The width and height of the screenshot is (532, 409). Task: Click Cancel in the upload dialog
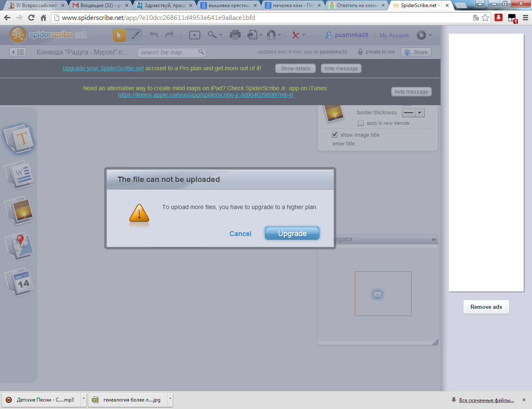[x=240, y=234]
